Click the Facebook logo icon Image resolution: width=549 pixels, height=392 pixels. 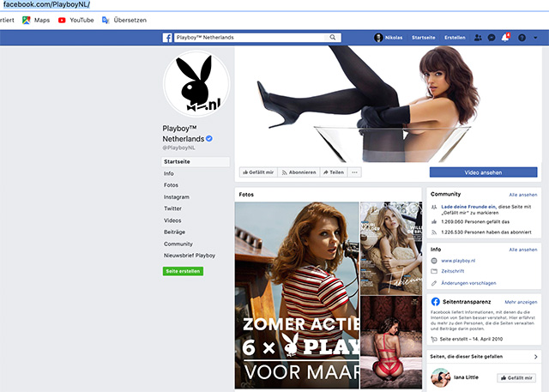167,38
